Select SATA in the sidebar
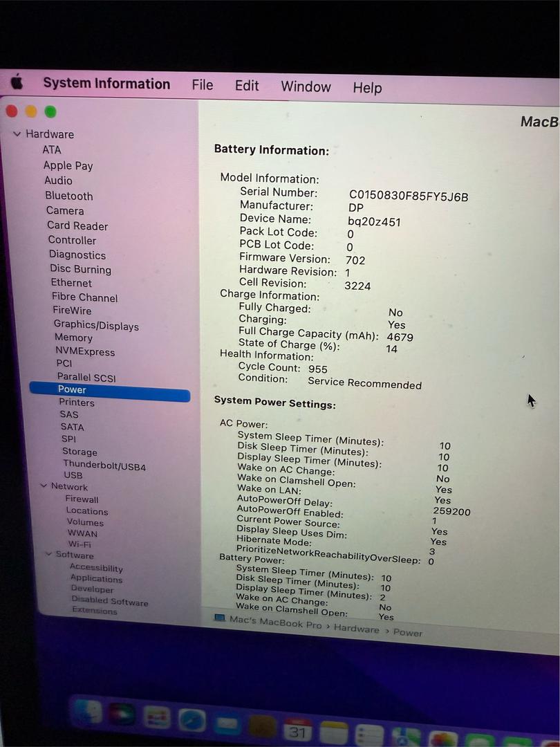The width and height of the screenshot is (560, 747). 73,427
